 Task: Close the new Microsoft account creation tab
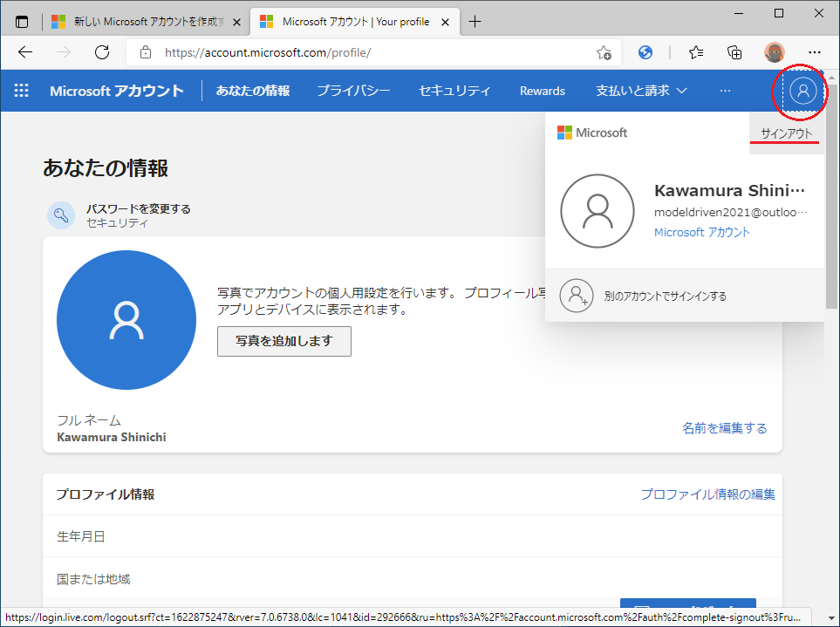pos(237,22)
